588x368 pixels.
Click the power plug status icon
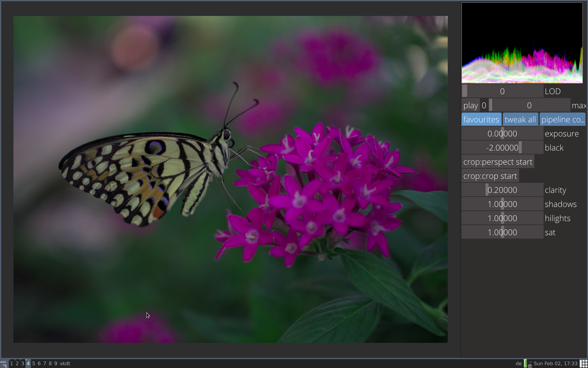point(530,364)
